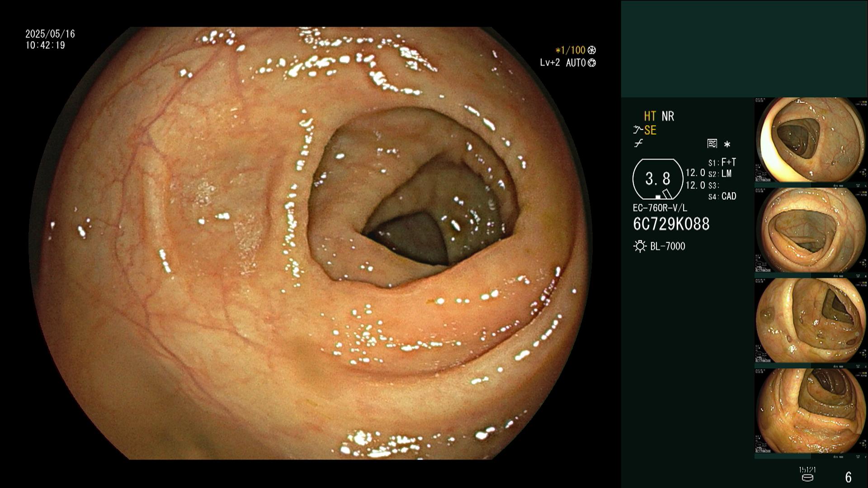Open the third captured thumbnail image
The width and height of the screenshot is (868, 488).
[811, 320]
